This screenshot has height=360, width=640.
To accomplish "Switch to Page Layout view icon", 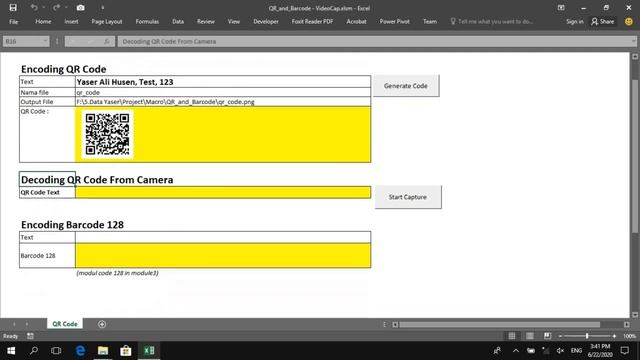I will [x=529, y=336].
